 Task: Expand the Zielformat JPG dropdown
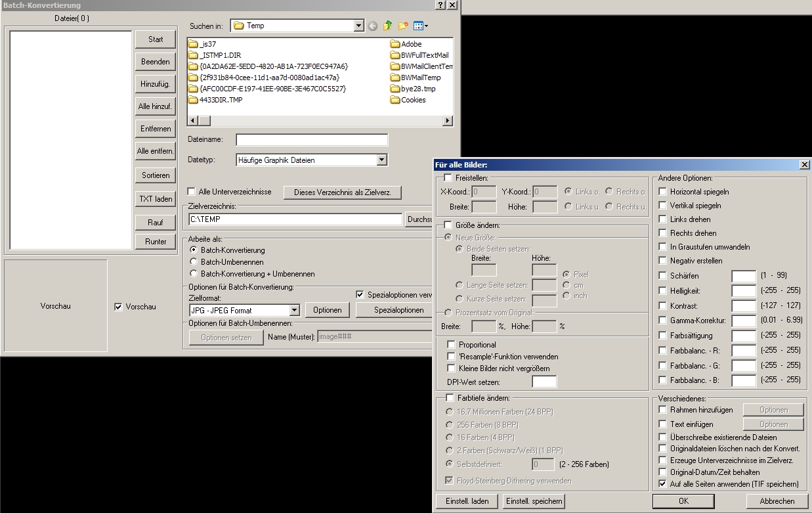point(294,310)
